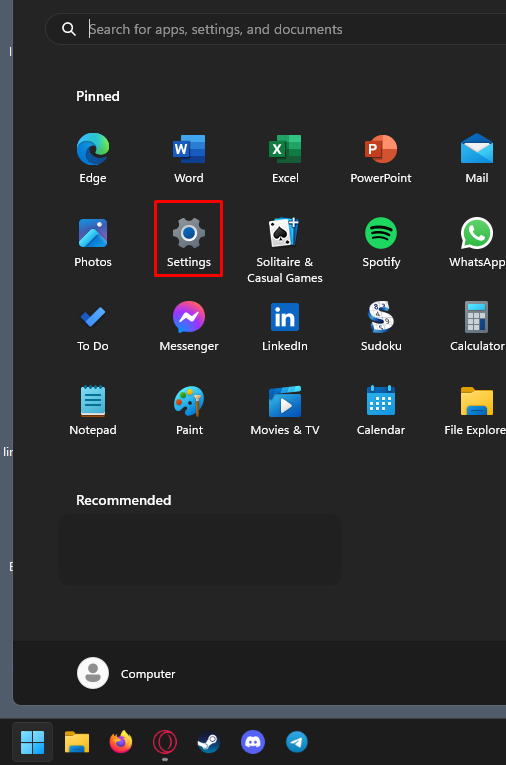Open the Calculator app

pos(477,326)
